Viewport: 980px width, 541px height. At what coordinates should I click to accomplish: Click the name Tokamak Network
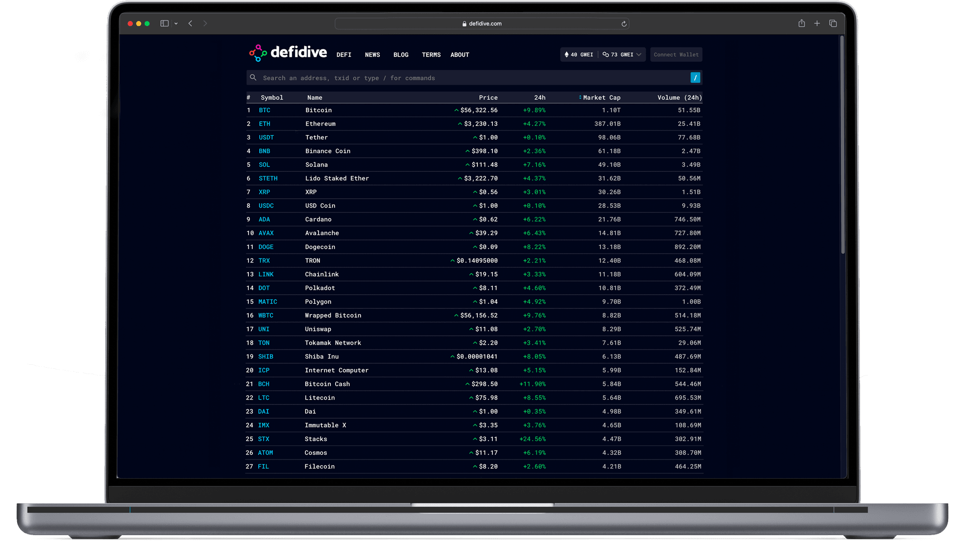click(333, 343)
